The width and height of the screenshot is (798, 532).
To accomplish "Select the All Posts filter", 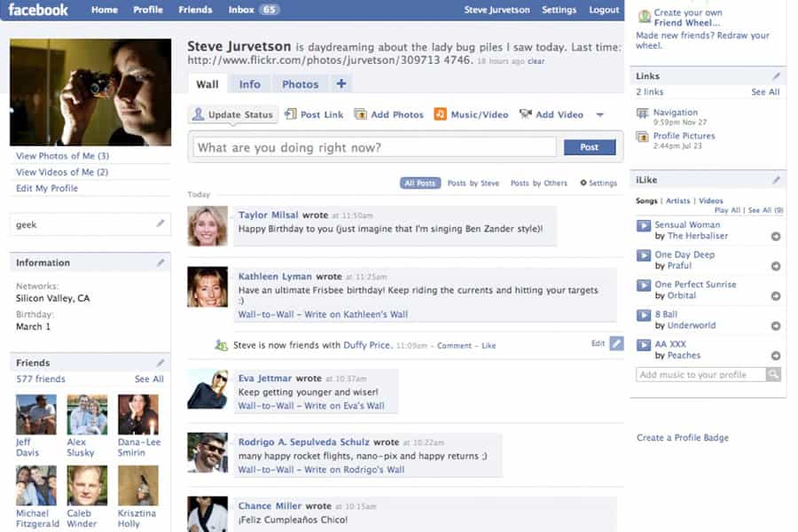I will point(420,183).
